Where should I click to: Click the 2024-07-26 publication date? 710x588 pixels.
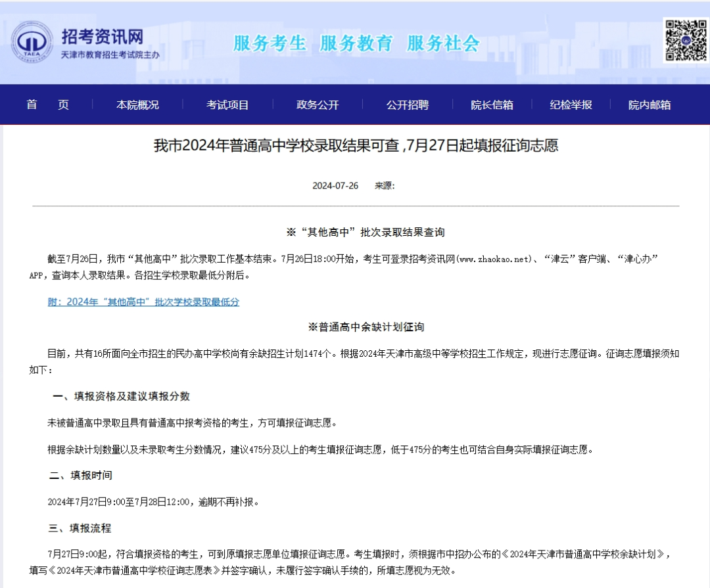[334, 186]
